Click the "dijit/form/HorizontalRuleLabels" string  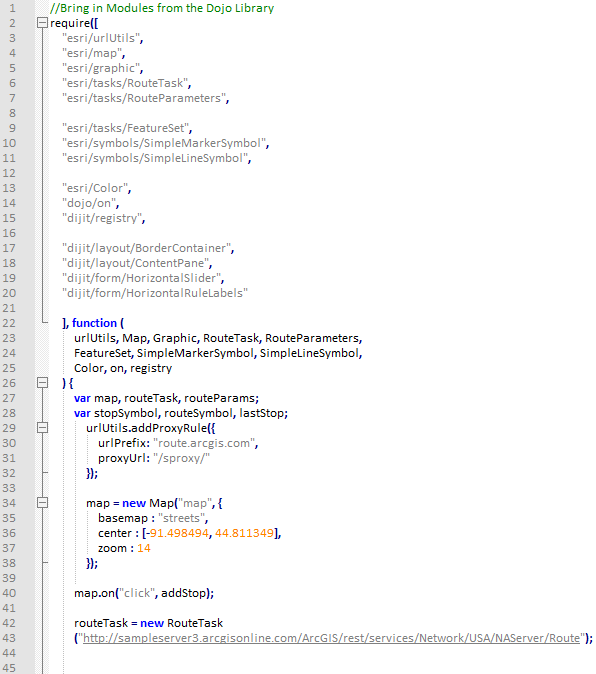coord(155,293)
